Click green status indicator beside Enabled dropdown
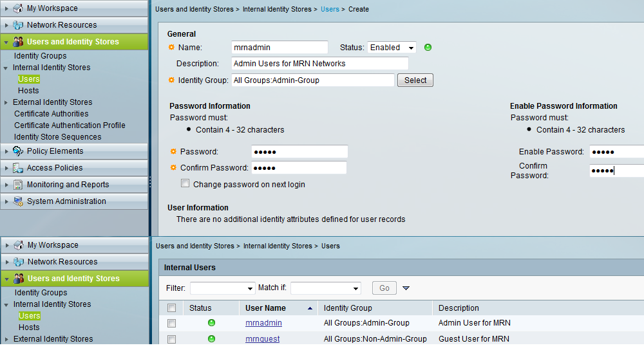This screenshot has height=350, width=644. [428, 48]
